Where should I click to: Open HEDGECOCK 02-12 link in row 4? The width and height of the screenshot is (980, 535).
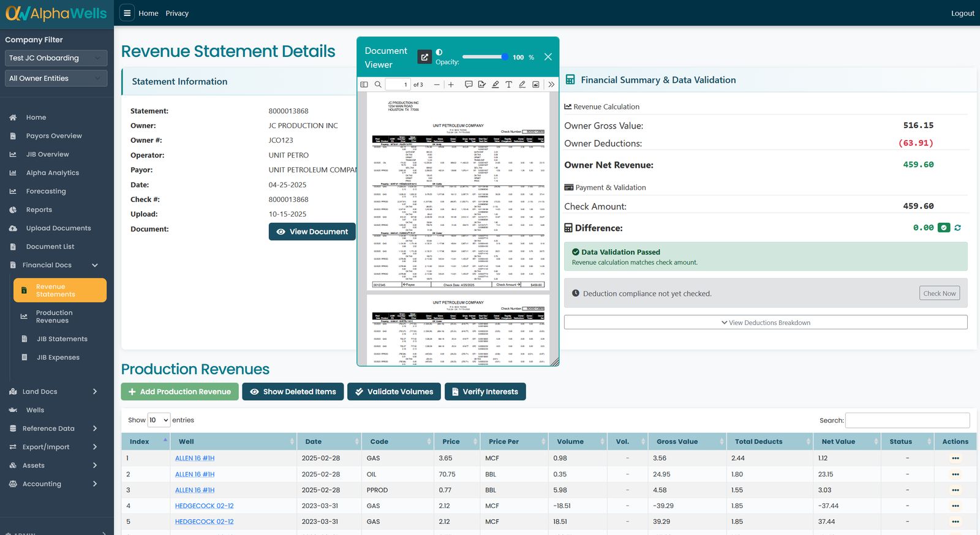pyautogui.click(x=204, y=506)
